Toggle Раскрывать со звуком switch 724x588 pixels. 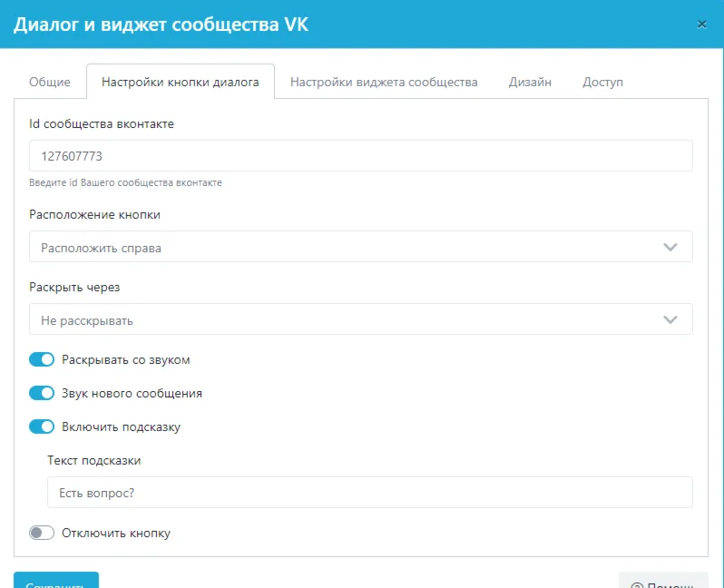tap(42, 359)
